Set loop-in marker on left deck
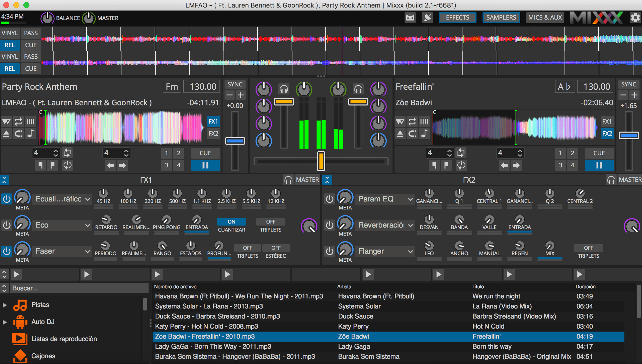 [40, 165]
